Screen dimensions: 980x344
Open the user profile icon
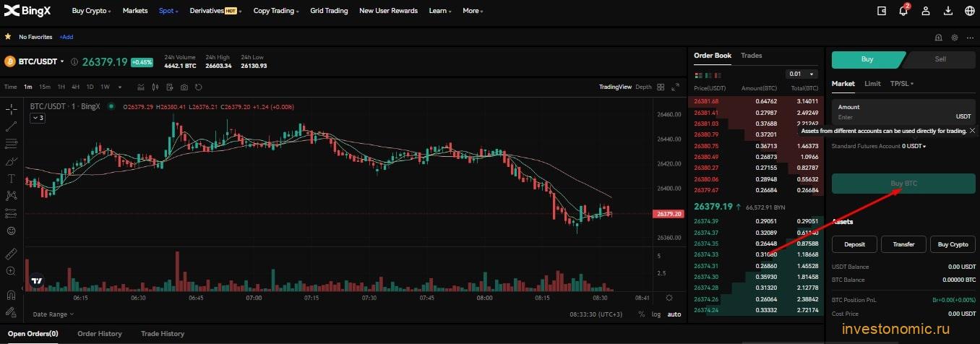click(926, 11)
